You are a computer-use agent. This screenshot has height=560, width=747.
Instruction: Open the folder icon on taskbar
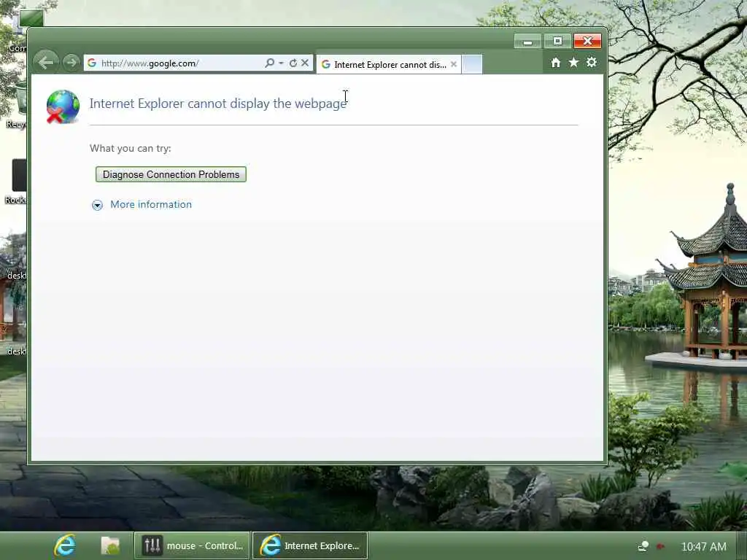(x=110, y=545)
